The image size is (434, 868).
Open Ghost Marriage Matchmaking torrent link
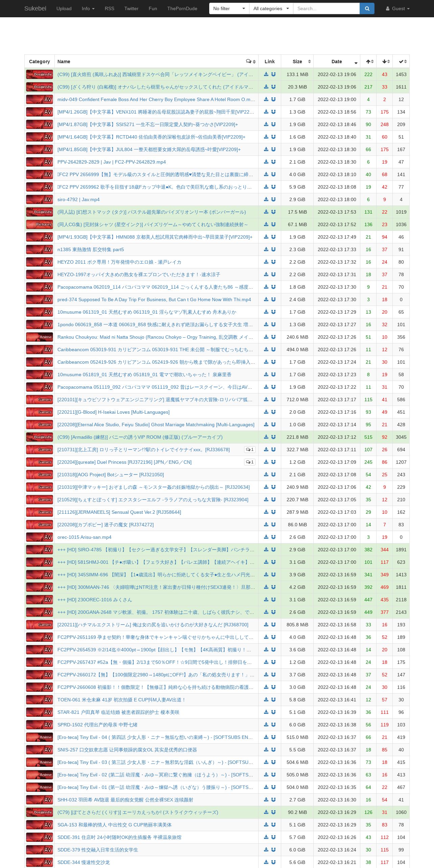click(x=156, y=425)
